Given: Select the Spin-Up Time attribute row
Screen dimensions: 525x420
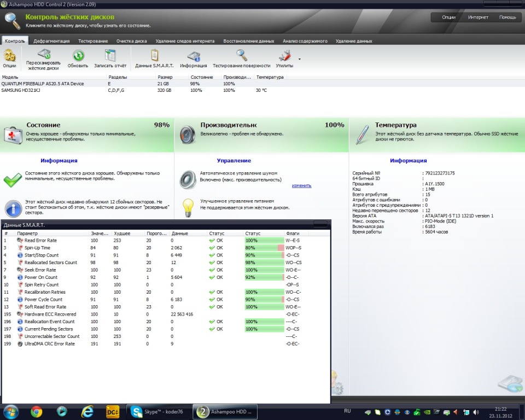Looking at the screenshot, I should pyautogui.click(x=166, y=248).
